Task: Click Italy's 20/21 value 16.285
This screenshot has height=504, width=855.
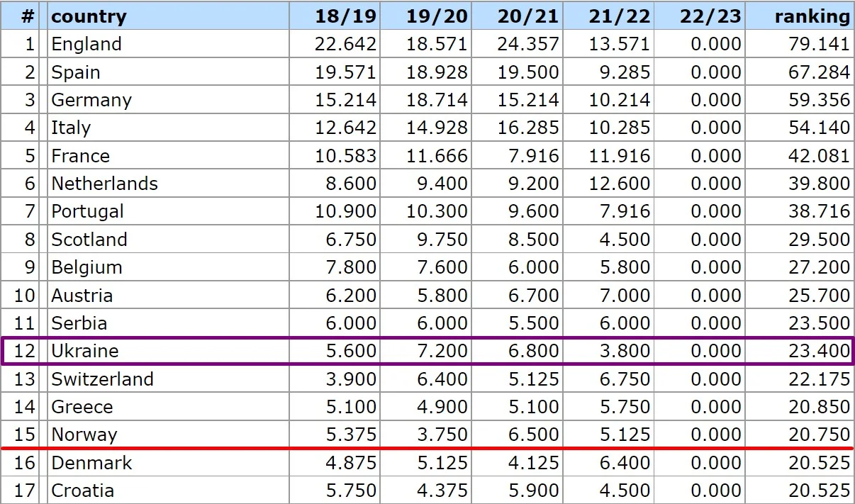Action: tap(527, 128)
